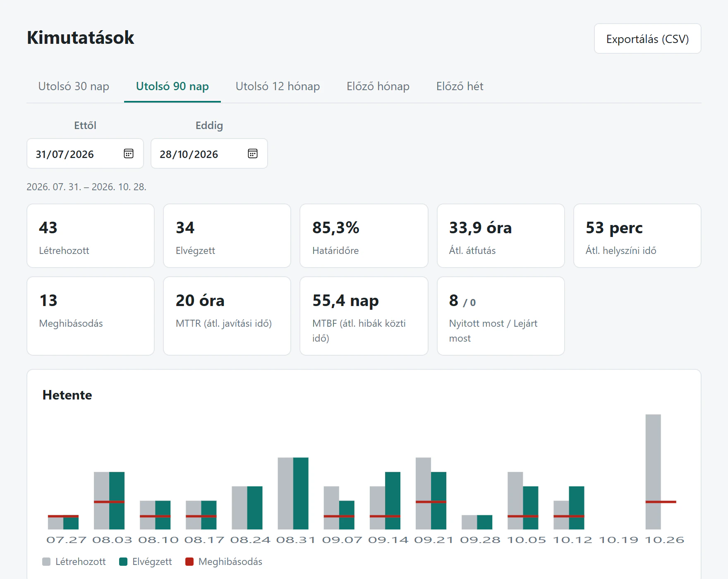Image resolution: width=728 pixels, height=579 pixels.
Task: Click the green Elvégzett bar for week 08.31
Action: click(301, 493)
